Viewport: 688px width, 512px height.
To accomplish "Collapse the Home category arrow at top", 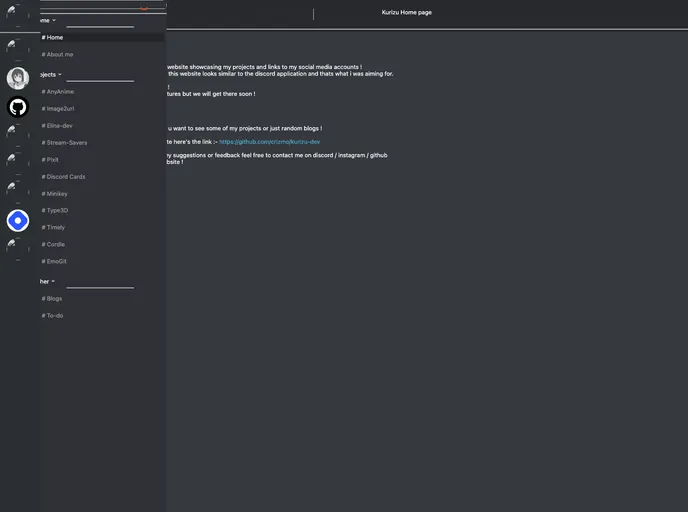I will click(54, 21).
